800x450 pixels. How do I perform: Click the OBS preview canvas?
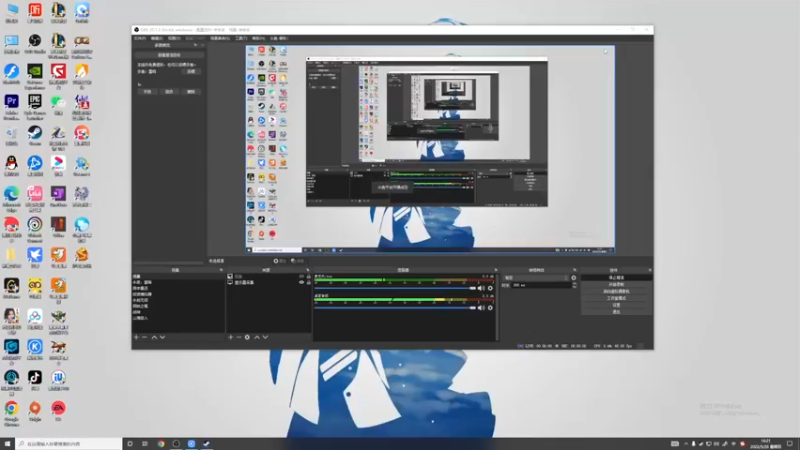(x=430, y=149)
